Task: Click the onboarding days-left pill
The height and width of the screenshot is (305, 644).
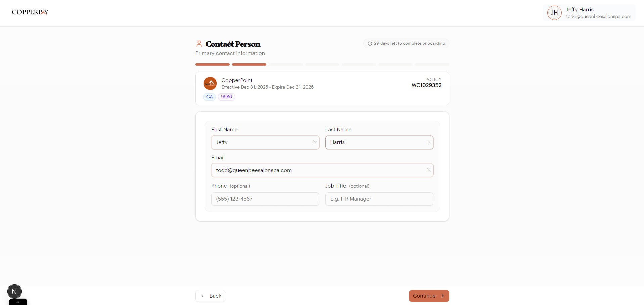Action: [406, 43]
